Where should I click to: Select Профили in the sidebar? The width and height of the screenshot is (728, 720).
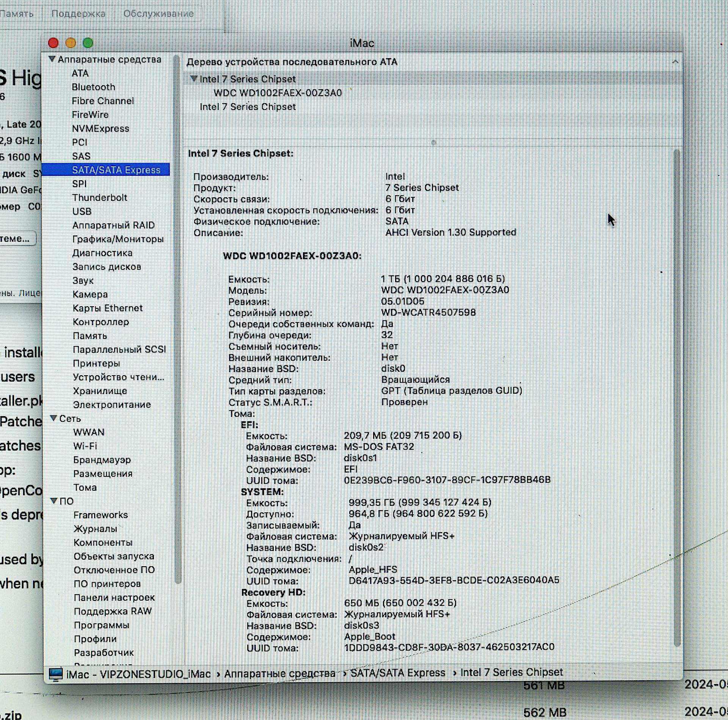(x=95, y=639)
